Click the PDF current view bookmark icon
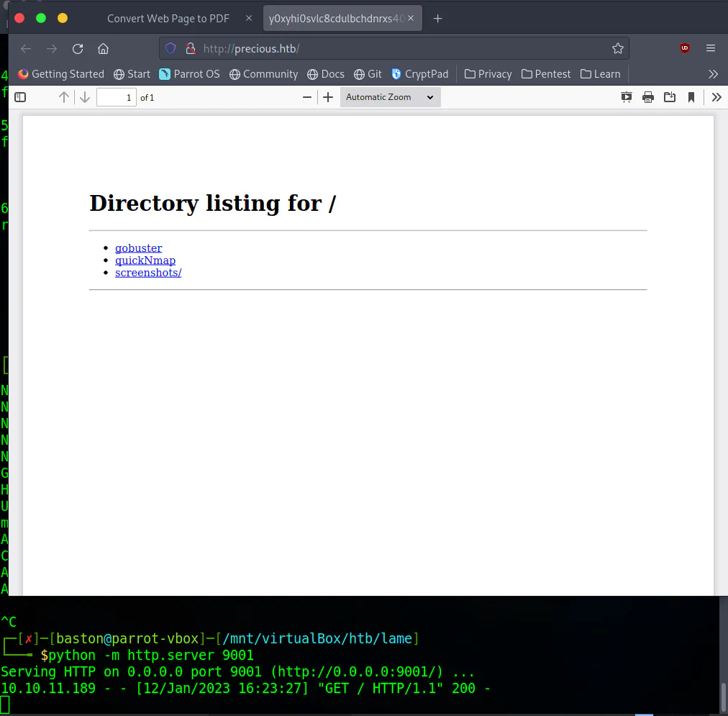 pyautogui.click(x=691, y=97)
